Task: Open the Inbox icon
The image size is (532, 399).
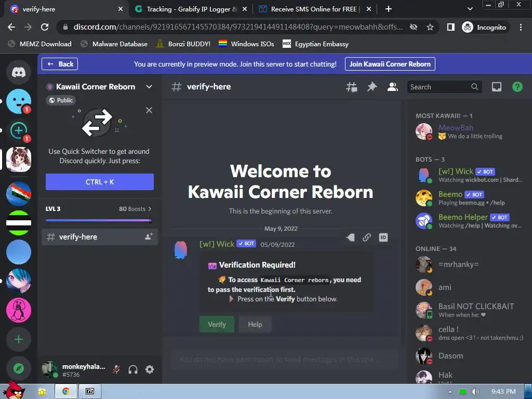Action: tap(496, 87)
